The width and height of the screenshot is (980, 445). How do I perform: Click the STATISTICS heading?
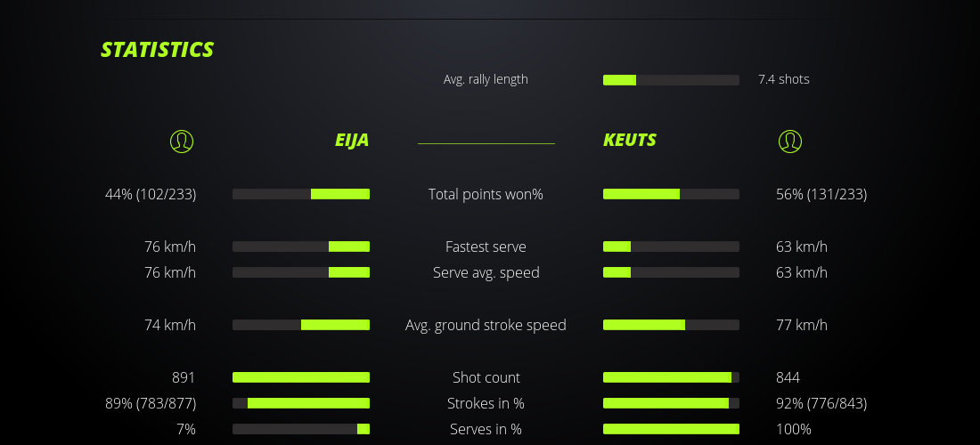158,50
